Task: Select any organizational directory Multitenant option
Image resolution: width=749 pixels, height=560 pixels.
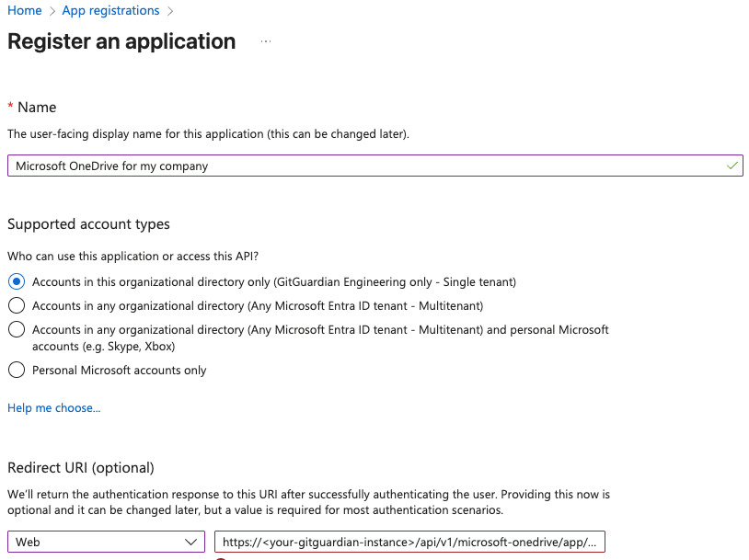Action: tap(16, 305)
